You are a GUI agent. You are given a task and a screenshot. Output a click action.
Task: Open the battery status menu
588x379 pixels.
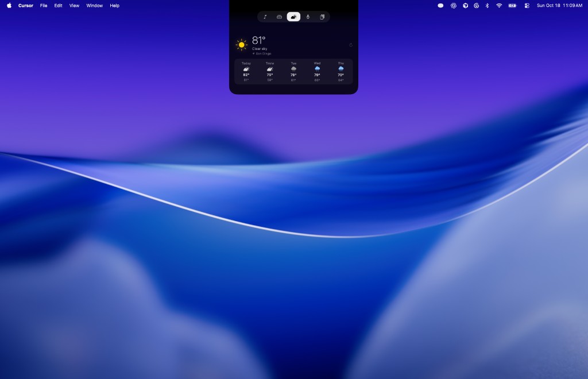pyautogui.click(x=512, y=6)
